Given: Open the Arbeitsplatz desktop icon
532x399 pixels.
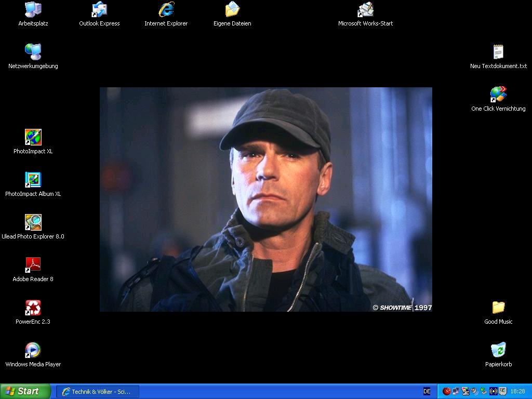Looking at the screenshot, I should pyautogui.click(x=33, y=10).
